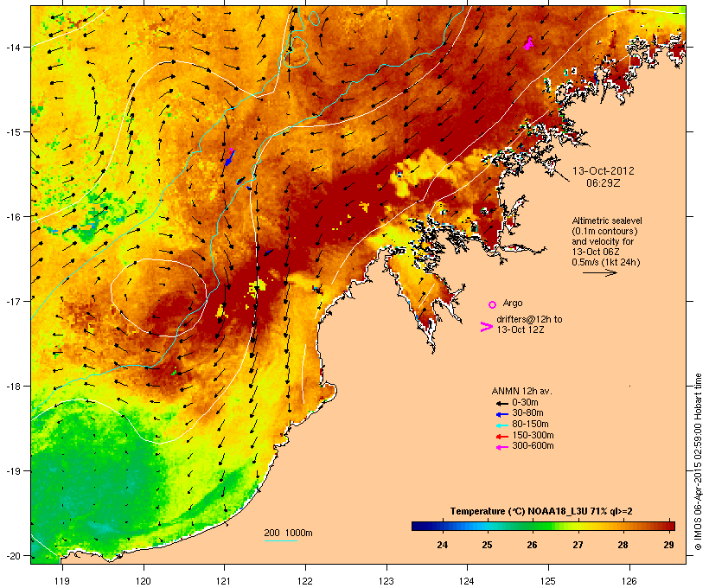Click the cyan 200 1000m isobath legend line
709x588 pixels.
click(x=281, y=540)
